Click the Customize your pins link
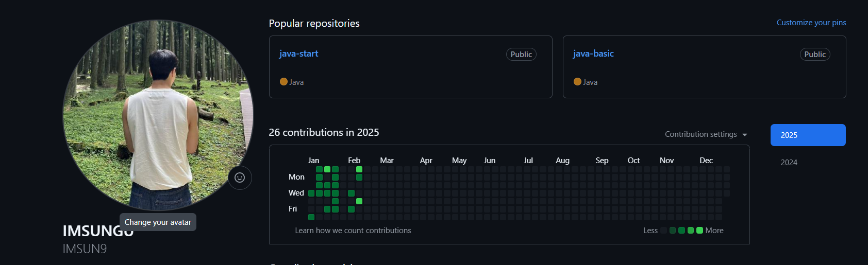Viewport: 868px width, 265px height. [x=811, y=23]
